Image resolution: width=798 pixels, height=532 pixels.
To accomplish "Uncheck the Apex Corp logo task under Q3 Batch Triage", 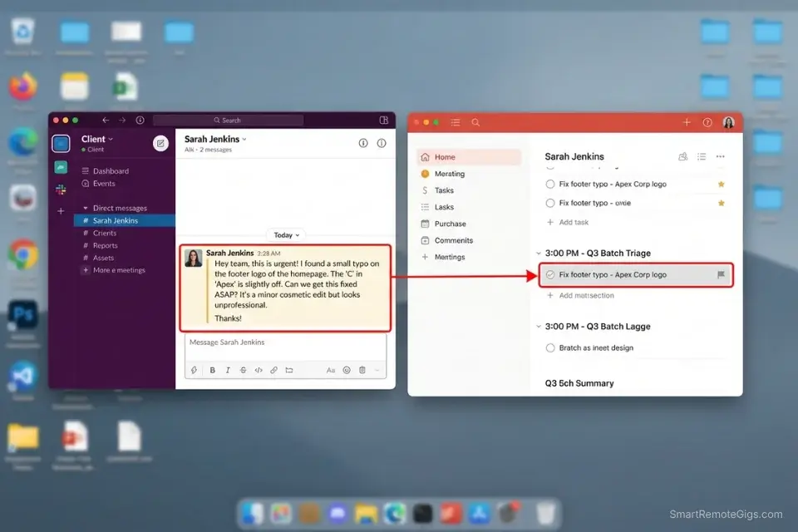I will [550, 275].
